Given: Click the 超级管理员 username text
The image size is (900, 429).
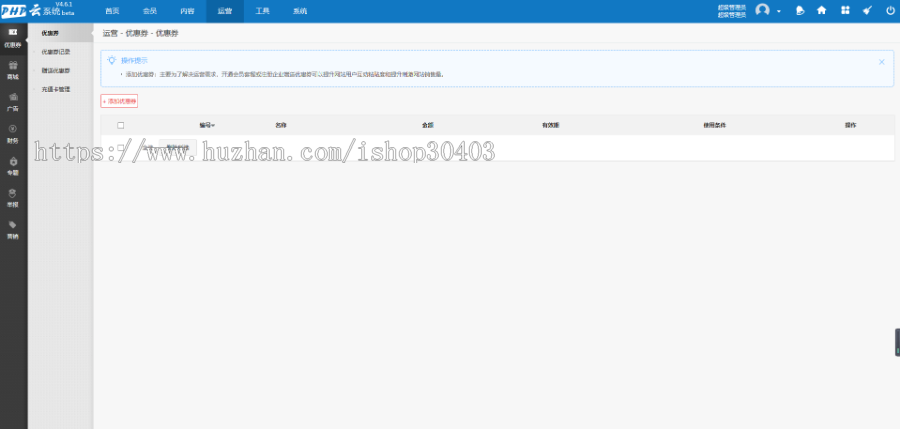Looking at the screenshot, I should click(x=732, y=11).
